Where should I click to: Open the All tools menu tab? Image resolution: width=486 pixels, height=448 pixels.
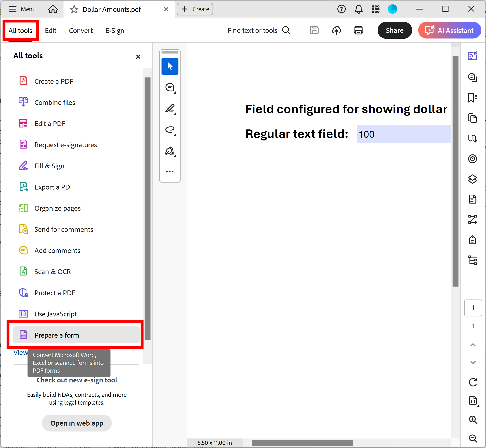20,30
